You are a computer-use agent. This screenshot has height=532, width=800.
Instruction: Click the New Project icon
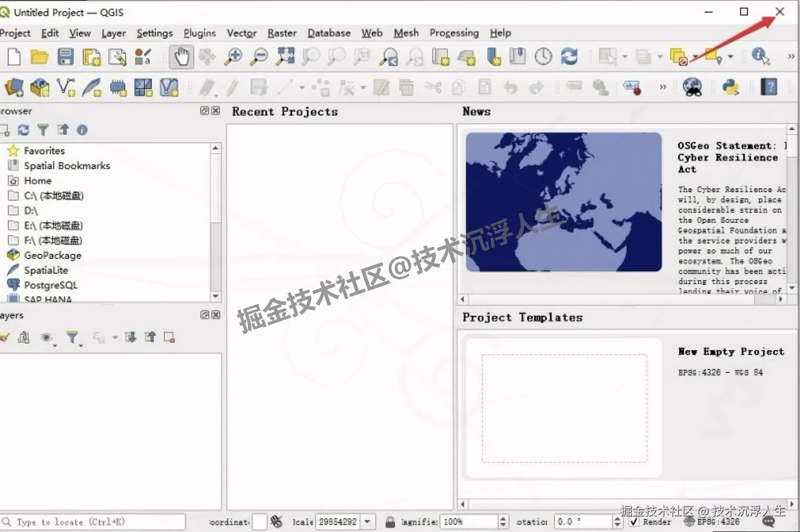click(14, 57)
